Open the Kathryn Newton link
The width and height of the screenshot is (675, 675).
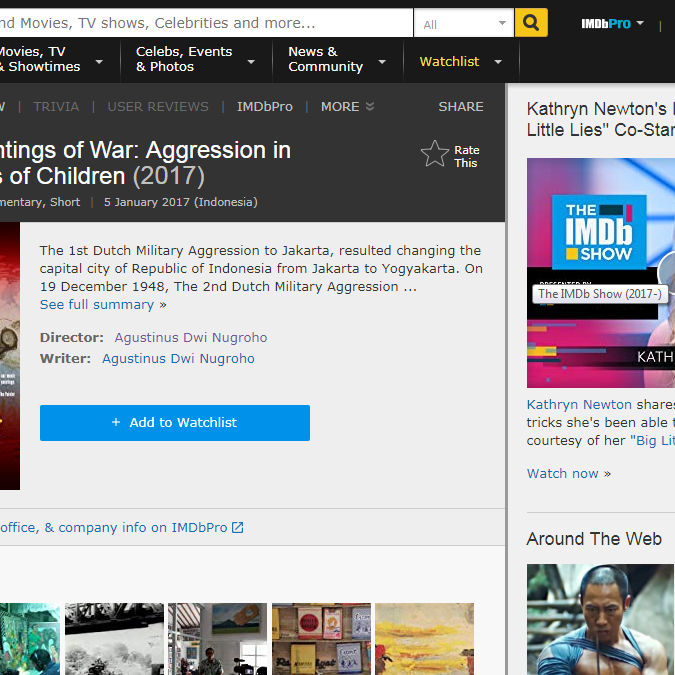(579, 405)
